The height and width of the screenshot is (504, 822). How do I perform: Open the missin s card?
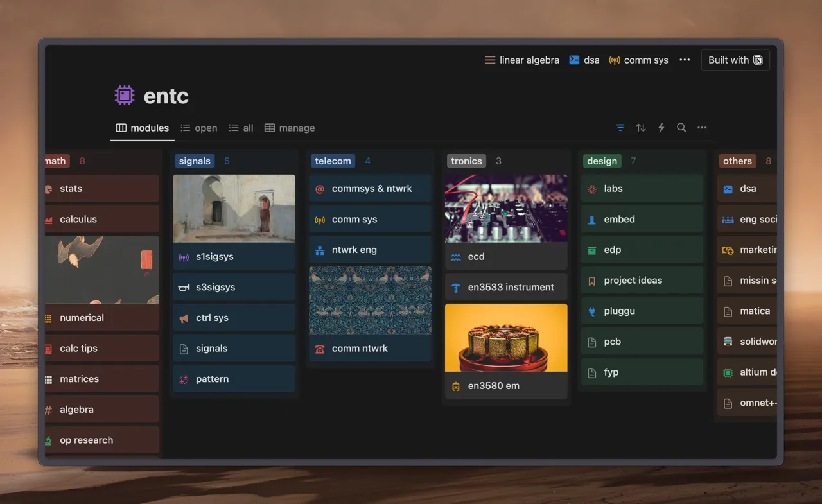pos(747,281)
